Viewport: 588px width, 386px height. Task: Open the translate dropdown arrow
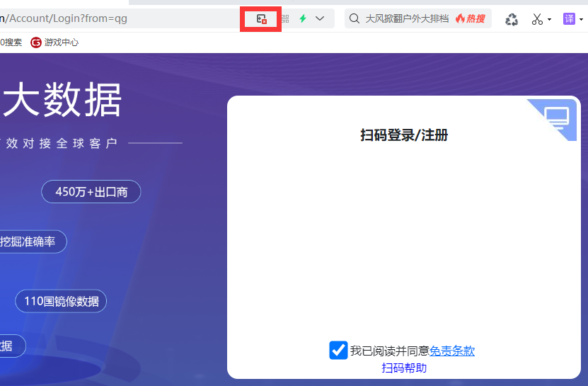click(x=581, y=19)
